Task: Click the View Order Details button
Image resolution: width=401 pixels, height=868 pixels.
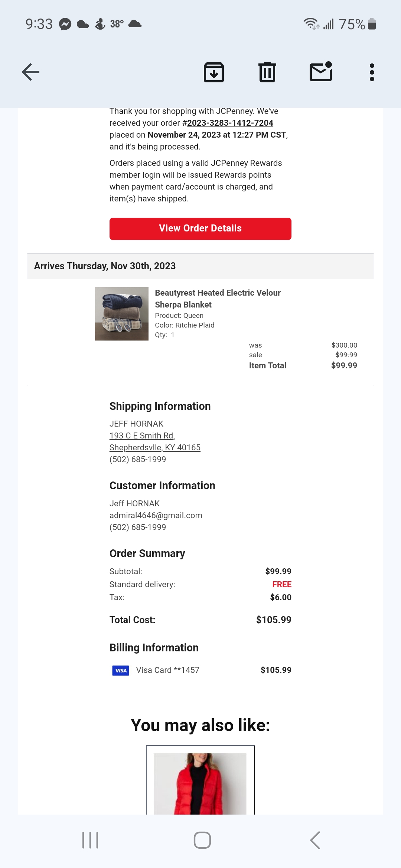Action: pos(200,228)
